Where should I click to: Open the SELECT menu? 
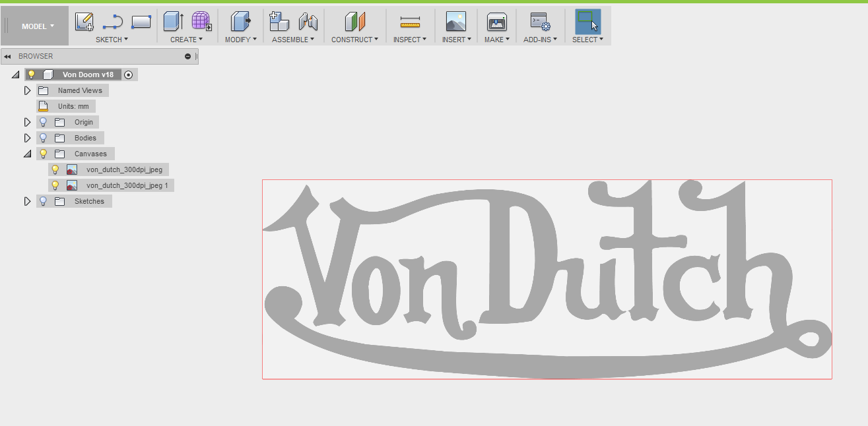(x=587, y=40)
